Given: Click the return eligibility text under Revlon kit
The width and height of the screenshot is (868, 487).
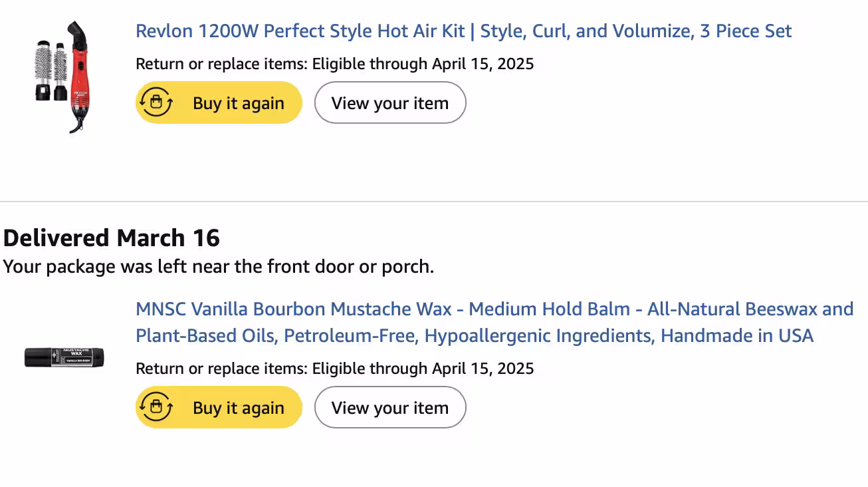Looking at the screenshot, I should (x=334, y=64).
